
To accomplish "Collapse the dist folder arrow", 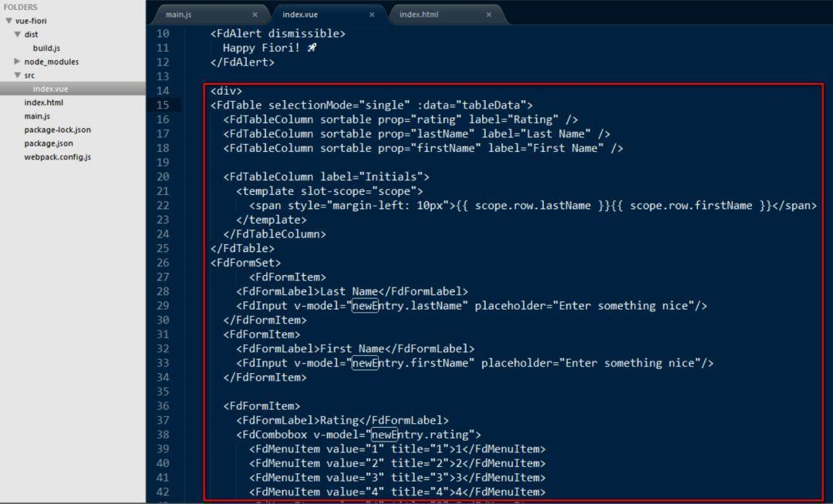I will 18,35.
